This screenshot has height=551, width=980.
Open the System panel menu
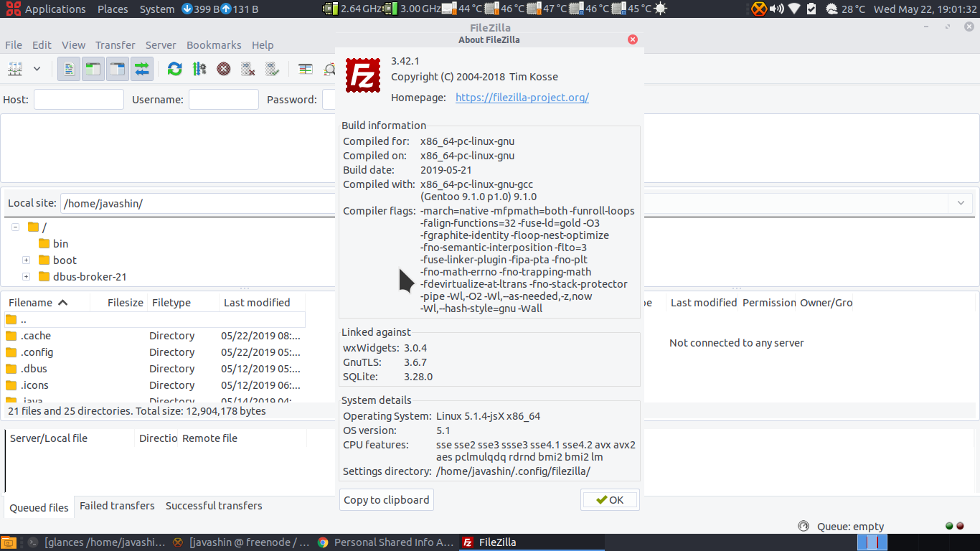pos(157,9)
